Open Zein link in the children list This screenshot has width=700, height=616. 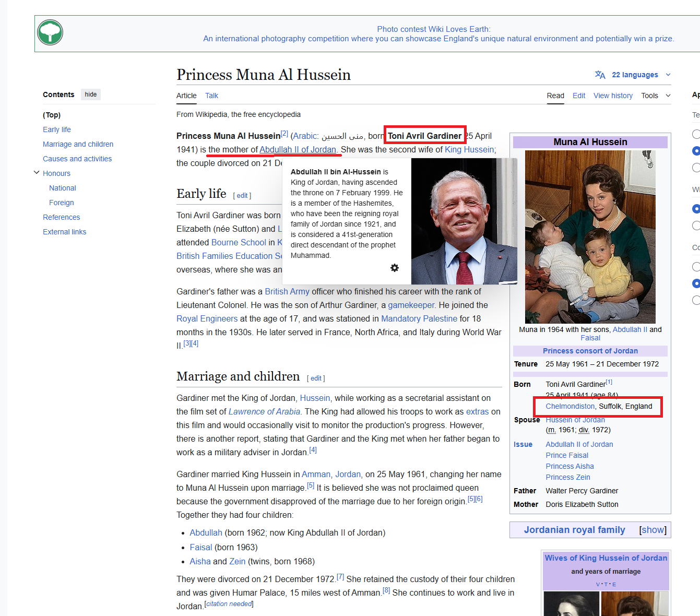(237, 561)
